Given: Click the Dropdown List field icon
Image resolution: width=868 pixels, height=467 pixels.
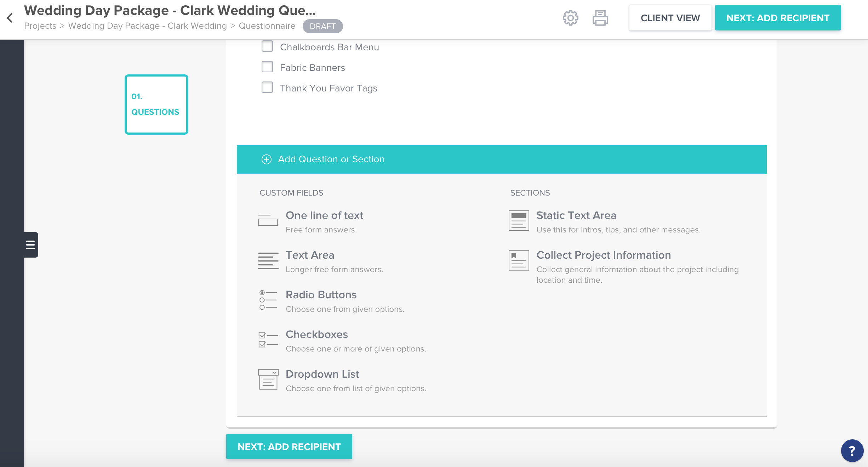Looking at the screenshot, I should coord(268,379).
